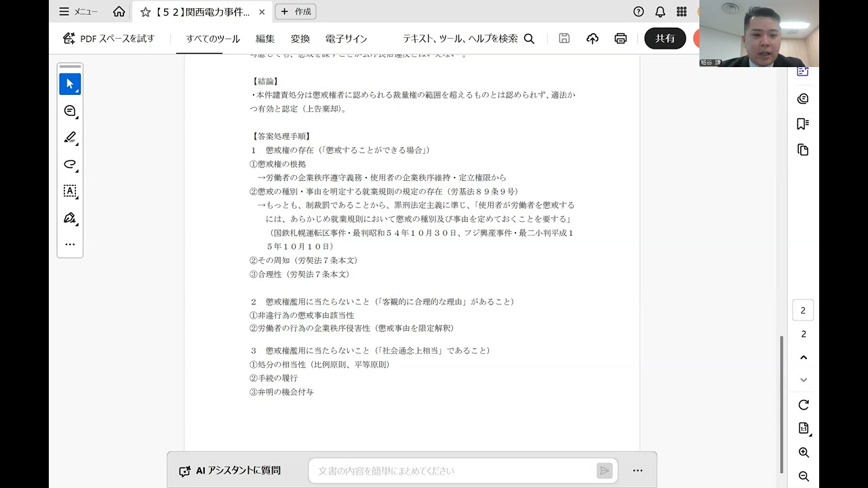This screenshot has height=488, width=868.
Task: Open the notifications bell
Action: [660, 12]
